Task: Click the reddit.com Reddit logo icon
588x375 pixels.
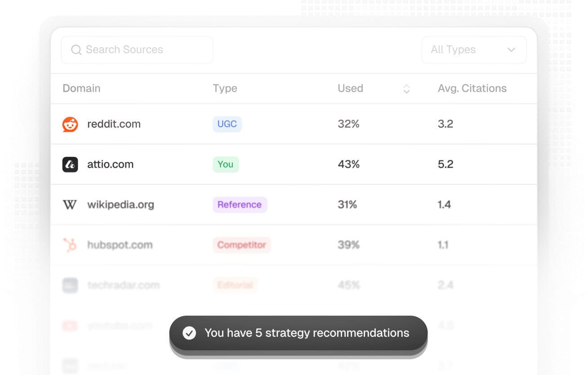Action: 70,124
